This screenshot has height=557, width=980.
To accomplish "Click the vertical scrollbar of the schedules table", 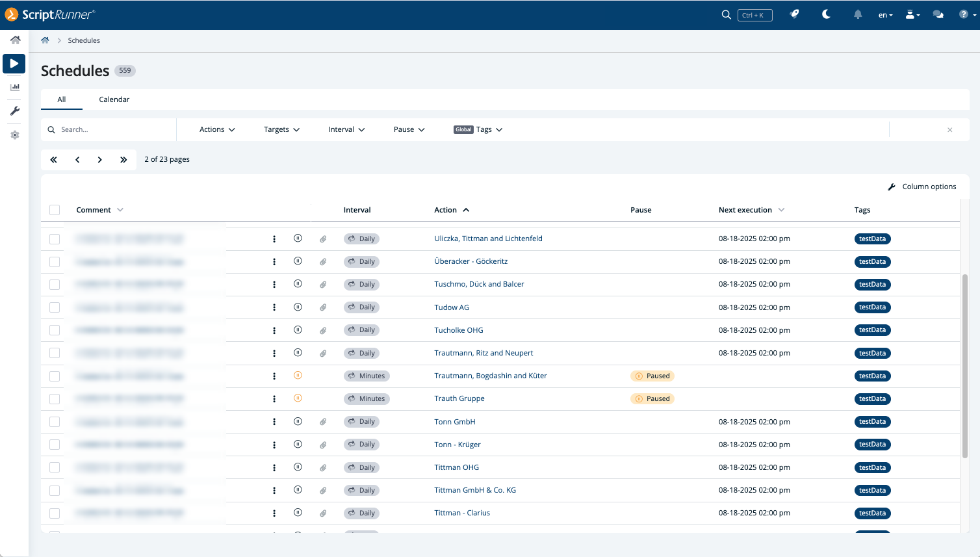I will (965, 366).
